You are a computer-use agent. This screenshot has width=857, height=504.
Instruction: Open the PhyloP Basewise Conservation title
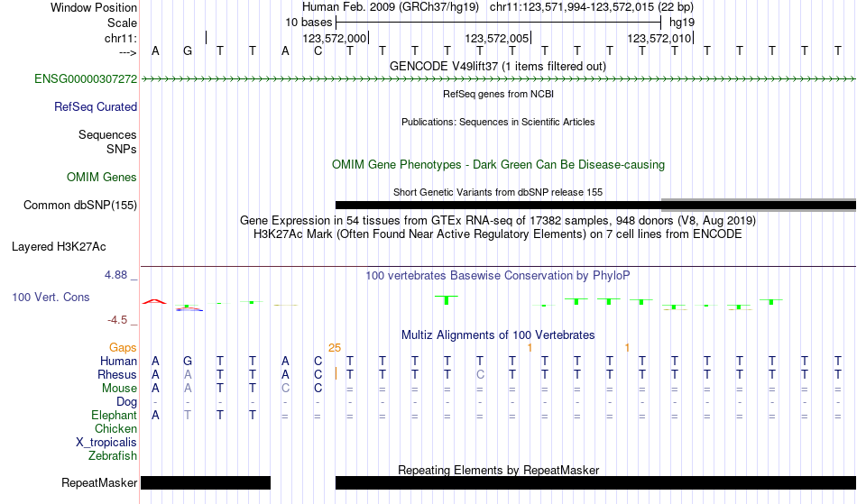pos(498,275)
